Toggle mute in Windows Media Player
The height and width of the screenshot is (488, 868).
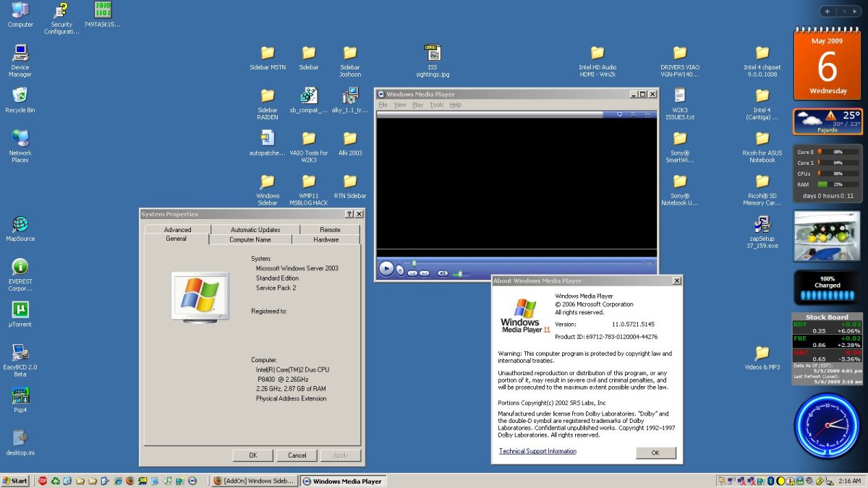pos(443,273)
